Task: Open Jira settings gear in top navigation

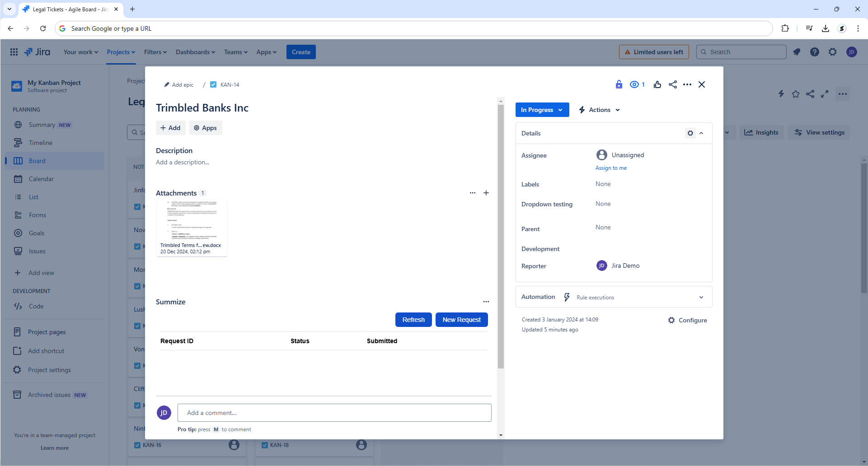Action: point(833,52)
